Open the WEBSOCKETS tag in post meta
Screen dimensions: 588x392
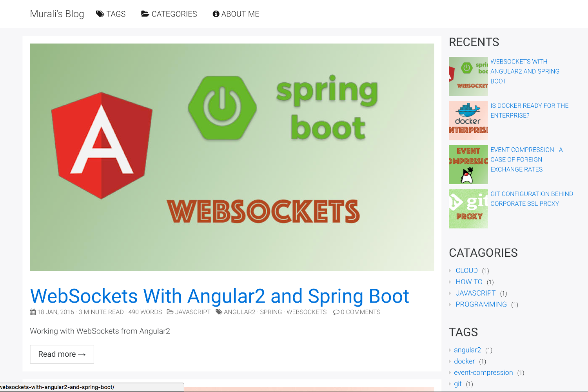coord(307,312)
